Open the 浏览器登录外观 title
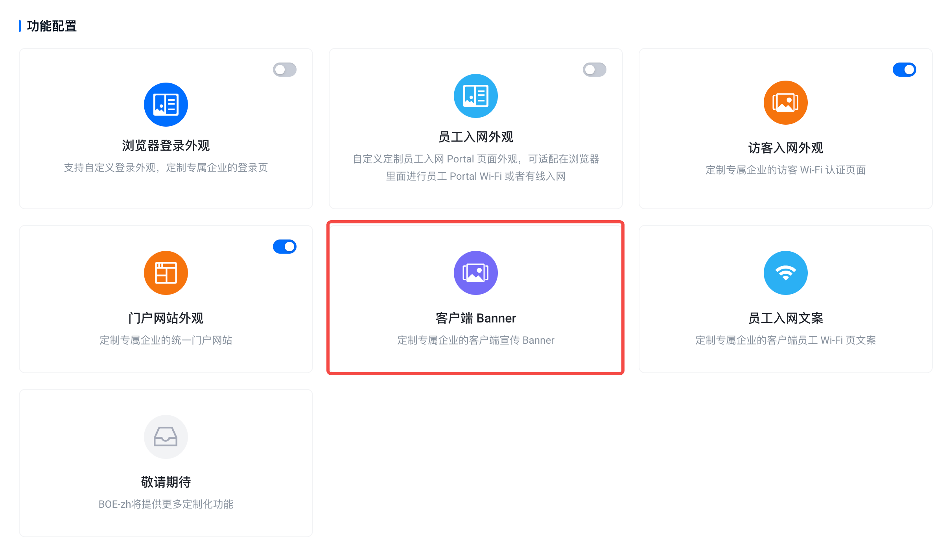 166,146
